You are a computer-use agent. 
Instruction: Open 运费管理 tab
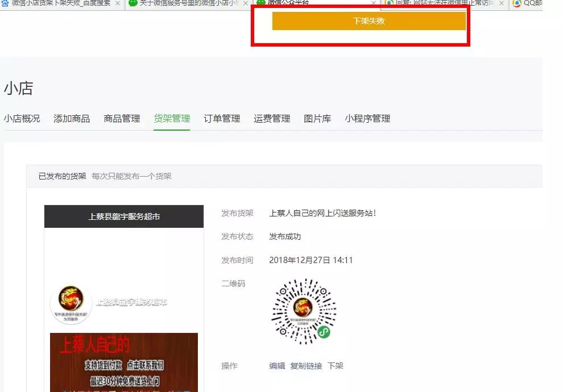click(x=272, y=119)
